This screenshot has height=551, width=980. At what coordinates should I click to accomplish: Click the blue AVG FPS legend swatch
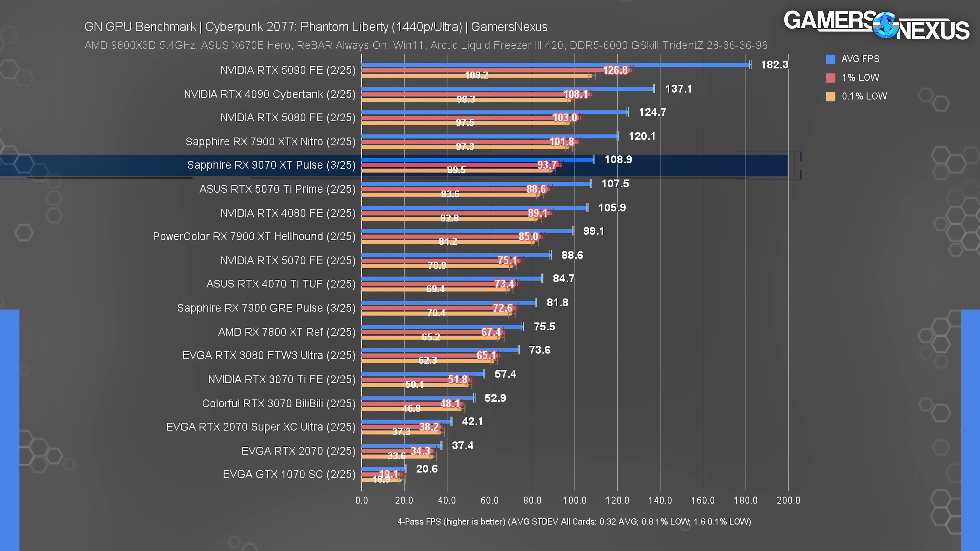830,59
